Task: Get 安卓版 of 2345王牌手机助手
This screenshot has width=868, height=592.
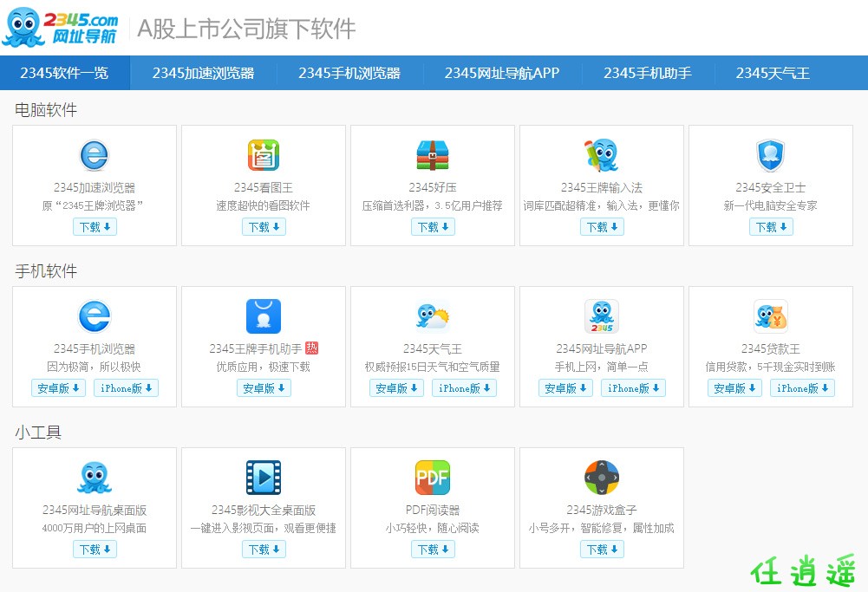Action: click(x=264, y=387)
